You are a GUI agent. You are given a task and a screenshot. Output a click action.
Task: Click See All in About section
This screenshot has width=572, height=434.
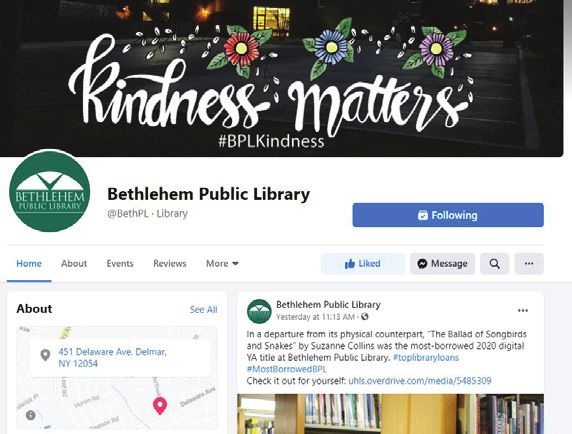[x=204, y=310]
